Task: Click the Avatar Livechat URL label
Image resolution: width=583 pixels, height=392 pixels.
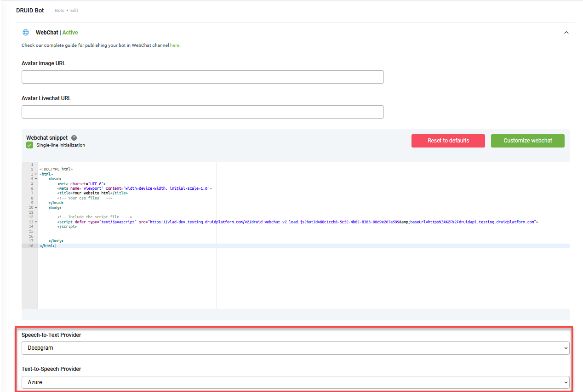Action: [x=46, y=98]
